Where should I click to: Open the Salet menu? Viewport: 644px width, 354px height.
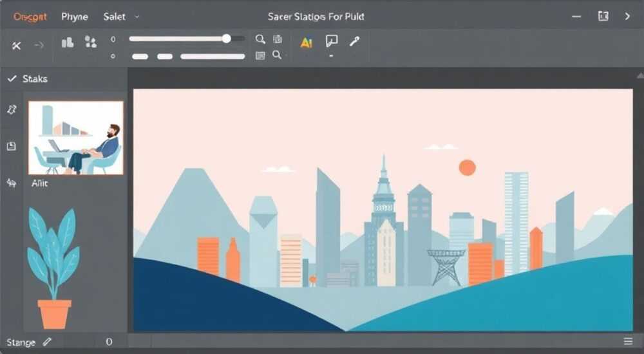click(114, 17)
